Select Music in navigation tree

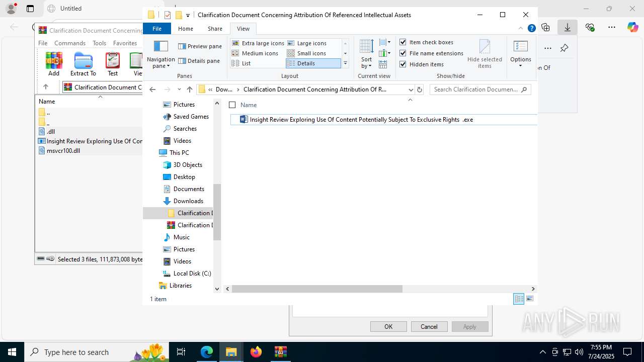pos(177,237)
